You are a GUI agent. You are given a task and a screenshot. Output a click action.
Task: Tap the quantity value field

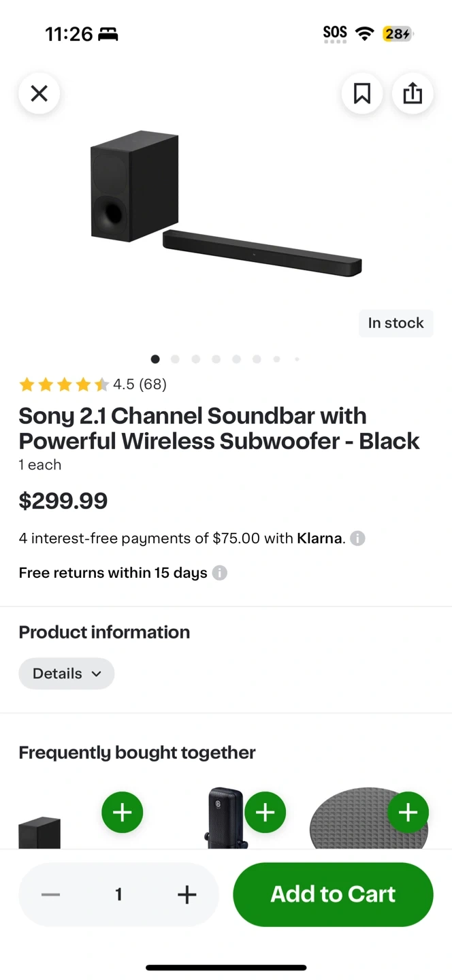pos(118,894)
